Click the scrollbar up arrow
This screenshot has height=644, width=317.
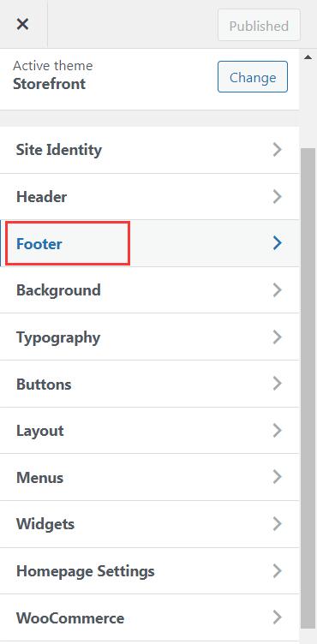pos(308,57)
